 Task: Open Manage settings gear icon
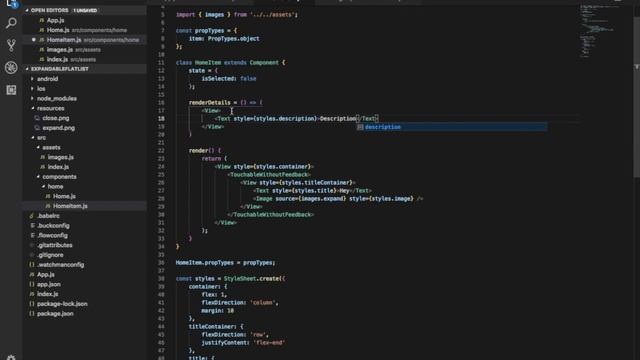pos(11,357)
